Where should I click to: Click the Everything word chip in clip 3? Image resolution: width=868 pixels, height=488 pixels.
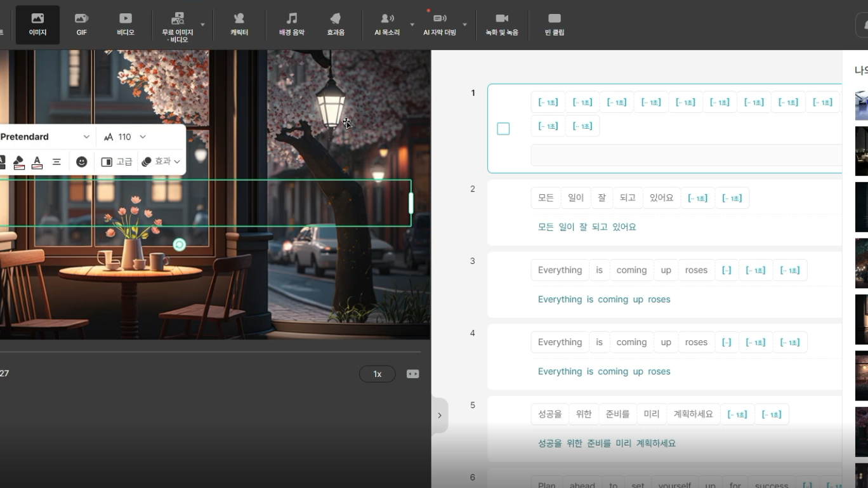click(x=560, y=270)
